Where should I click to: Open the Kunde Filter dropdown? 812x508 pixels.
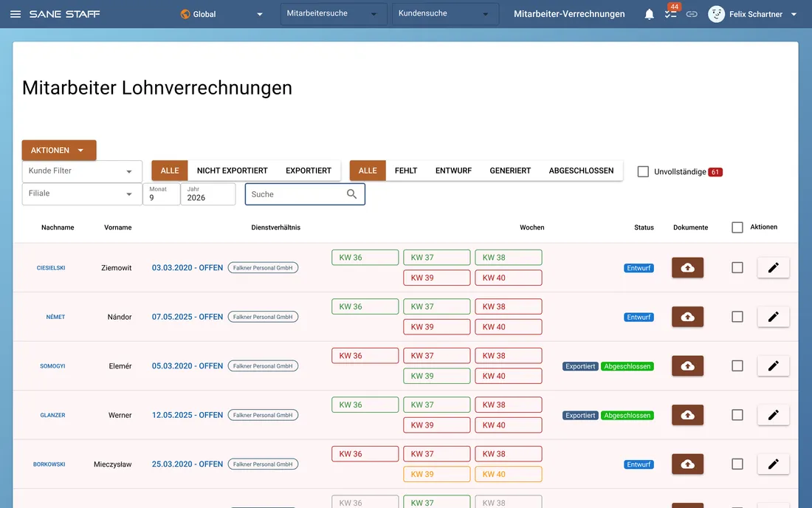82,171
